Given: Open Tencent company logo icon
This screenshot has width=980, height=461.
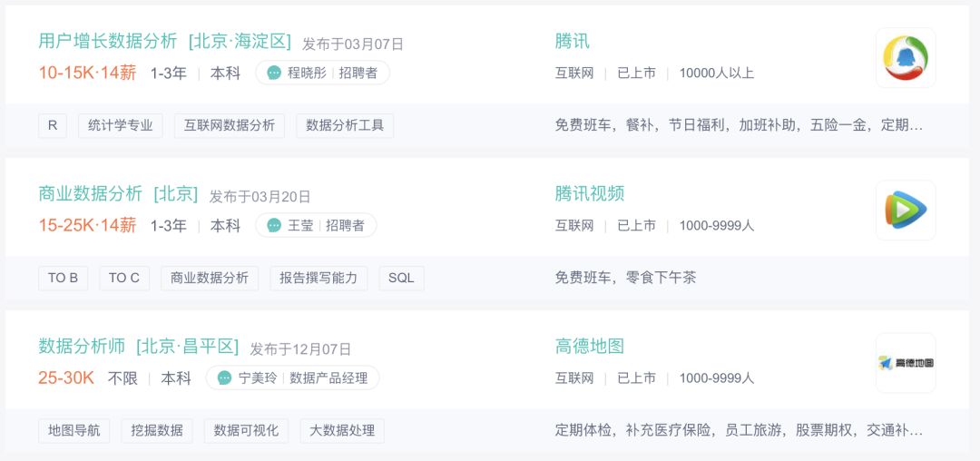Looking at the screenshot, I should tap(905, 58).
